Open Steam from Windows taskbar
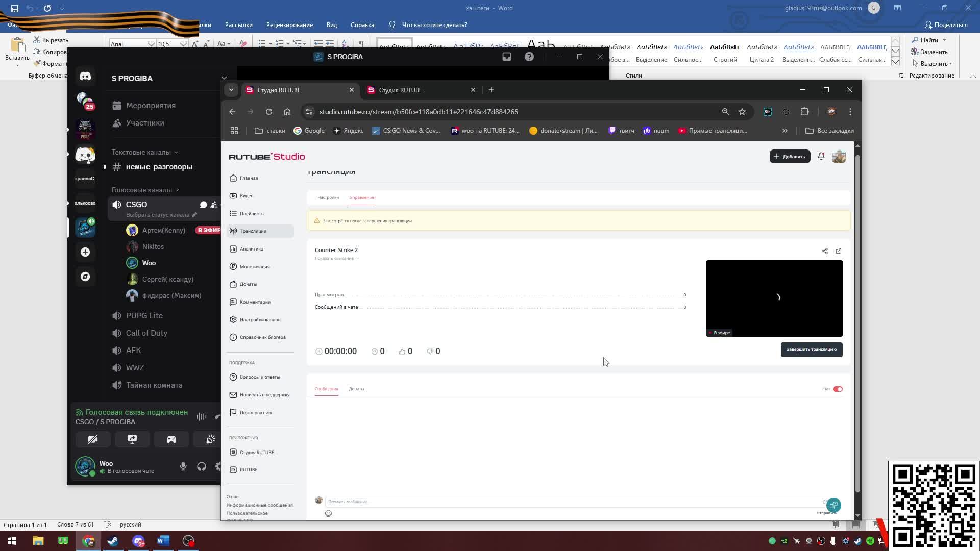 click(x=113, y=541)
